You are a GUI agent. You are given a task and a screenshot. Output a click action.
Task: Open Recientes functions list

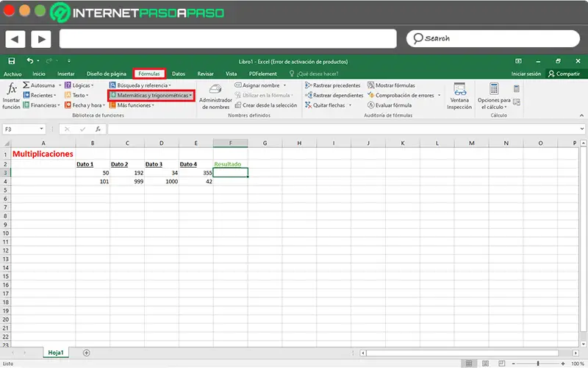pyautogui.click(x=40, y=96)
